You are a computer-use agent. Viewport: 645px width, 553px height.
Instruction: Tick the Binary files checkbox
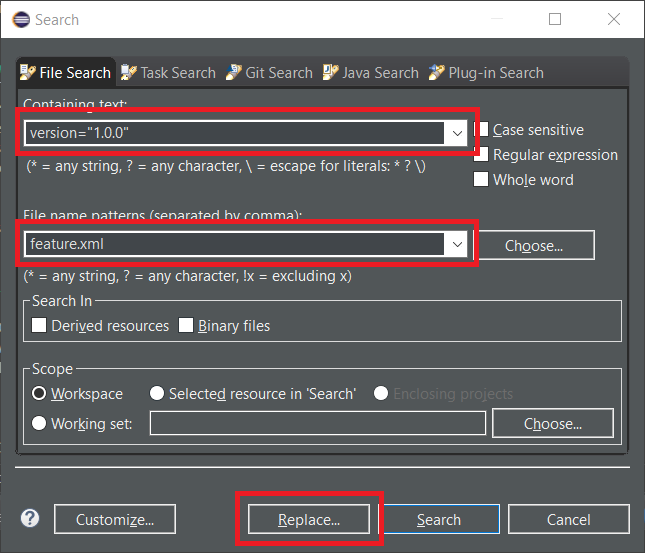(x=187, y=325)
